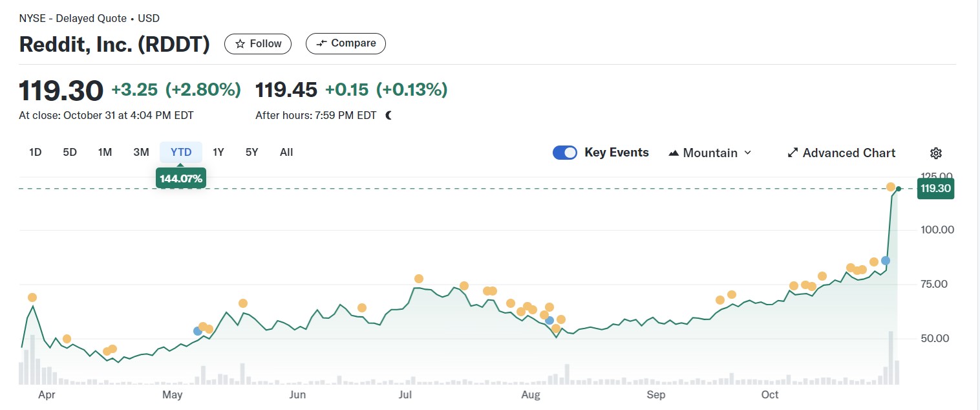Click the Compare arrows icon
The width and height of the screenshot is (980, 410).
click(321, 44)
